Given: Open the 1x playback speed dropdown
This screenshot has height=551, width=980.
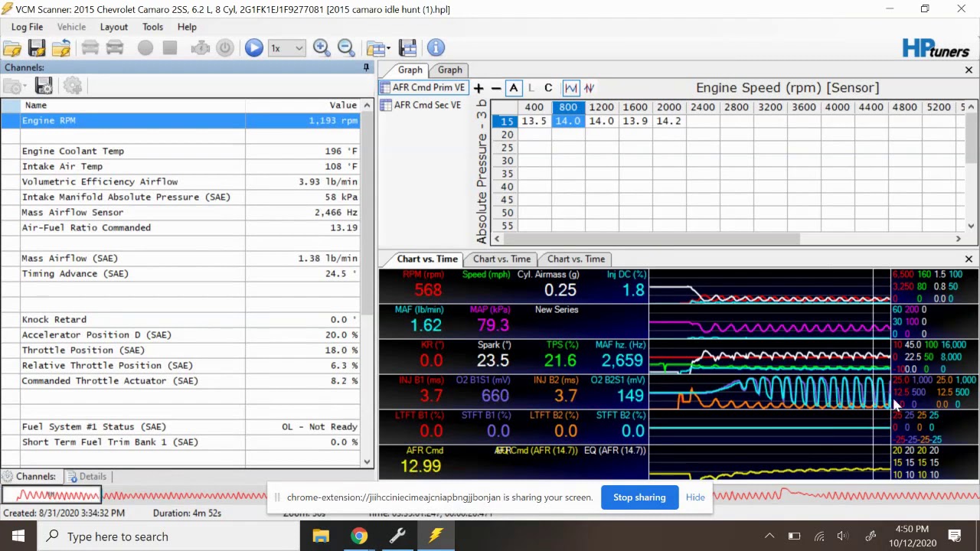Looking at the screenshot, I should (287, 48).
